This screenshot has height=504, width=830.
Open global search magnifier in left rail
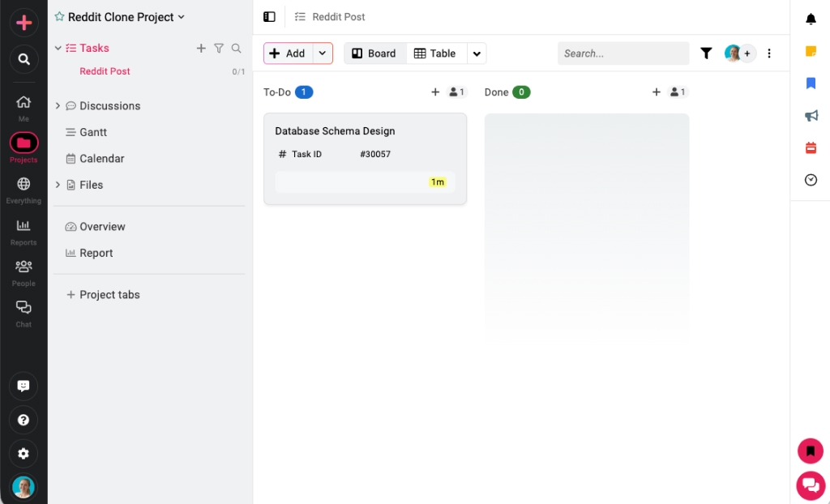[x=24, y=59]
